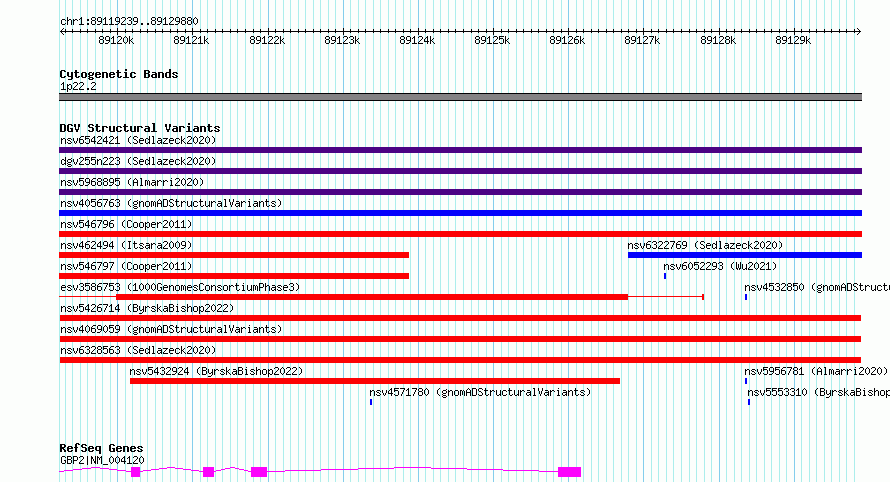The height and width of the screenshot is (482, 890).
Task: Open the nsv5432924 (ByrskaBishop2022) label
Action: click(216, 371)
